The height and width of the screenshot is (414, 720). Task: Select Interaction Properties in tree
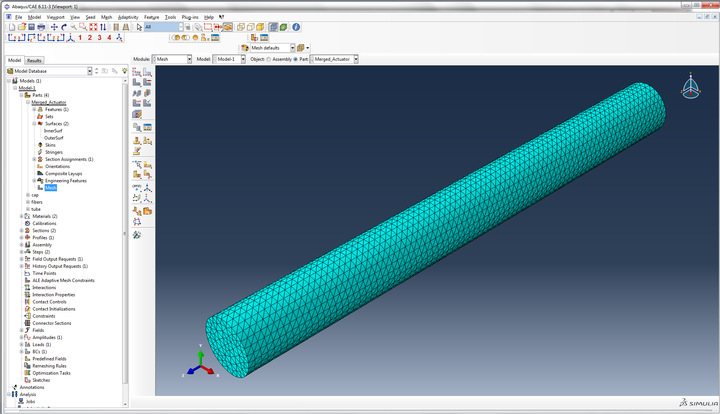(x=54, y=295)
